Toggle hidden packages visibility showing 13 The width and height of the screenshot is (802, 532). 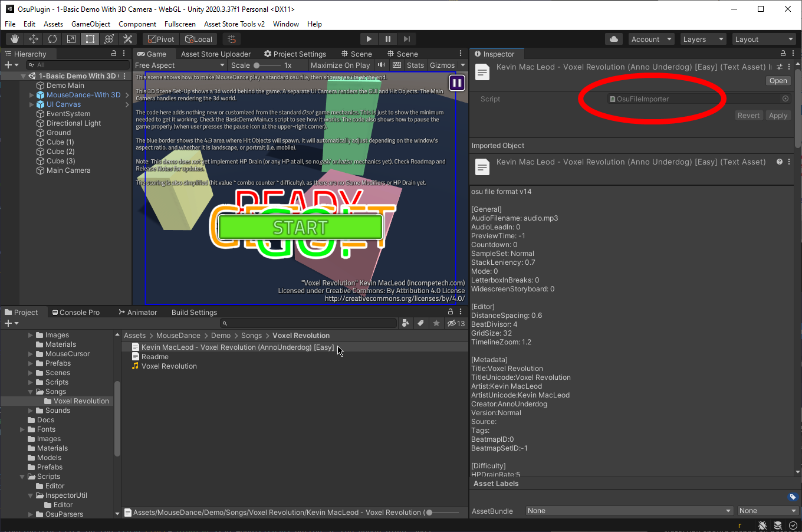(456, 323)
